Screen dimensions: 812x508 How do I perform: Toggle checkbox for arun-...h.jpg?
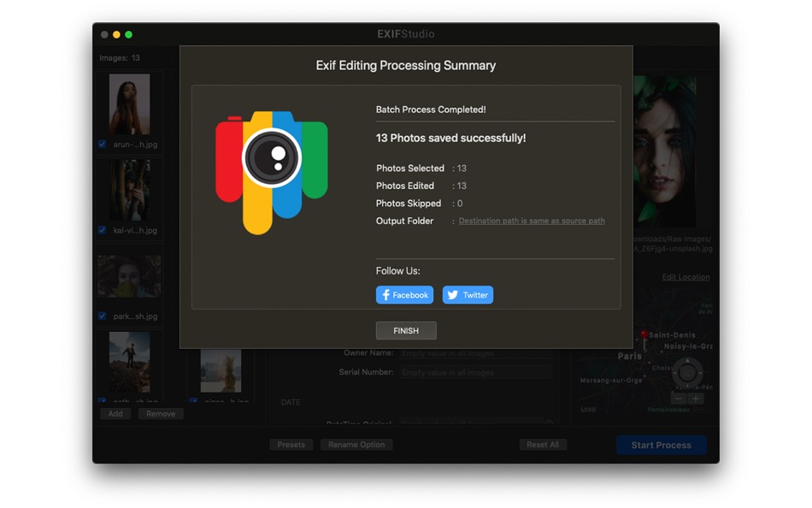click(103, 145)
